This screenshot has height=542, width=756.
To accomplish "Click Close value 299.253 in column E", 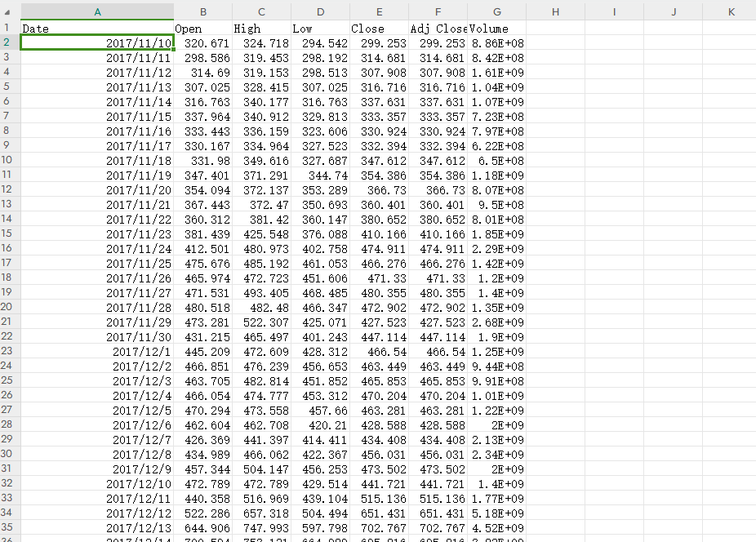I will (380, 43).
